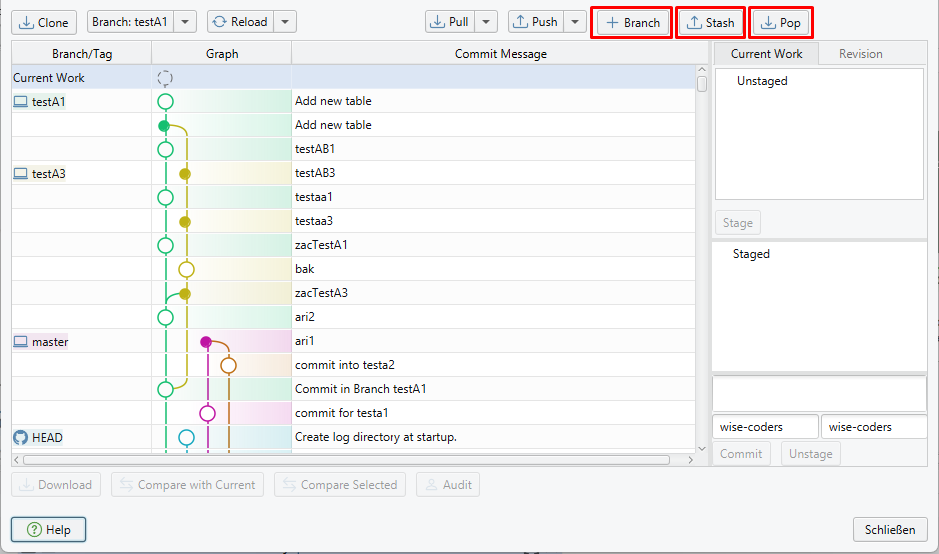The width and height of the screenshot is (939, 554).
Task: Create a new Branch
Action: click(x=632, y=23)
